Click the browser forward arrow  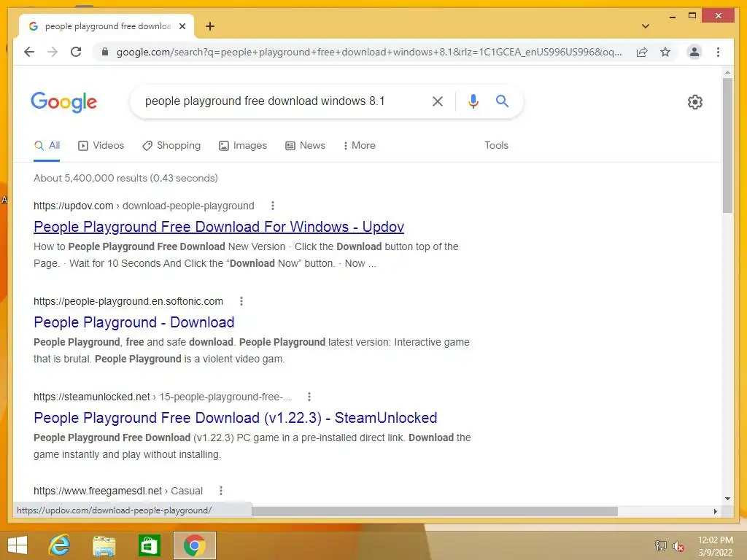click(x=53, y=52)
